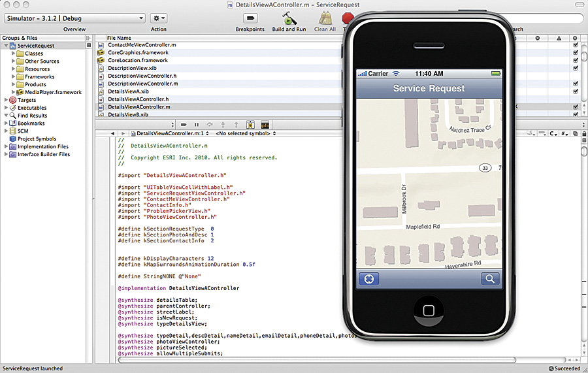Image resolution: width=588 pixels, height=373 pixels.
Task: Click the editor lock icon
Action: click(584, 133)
